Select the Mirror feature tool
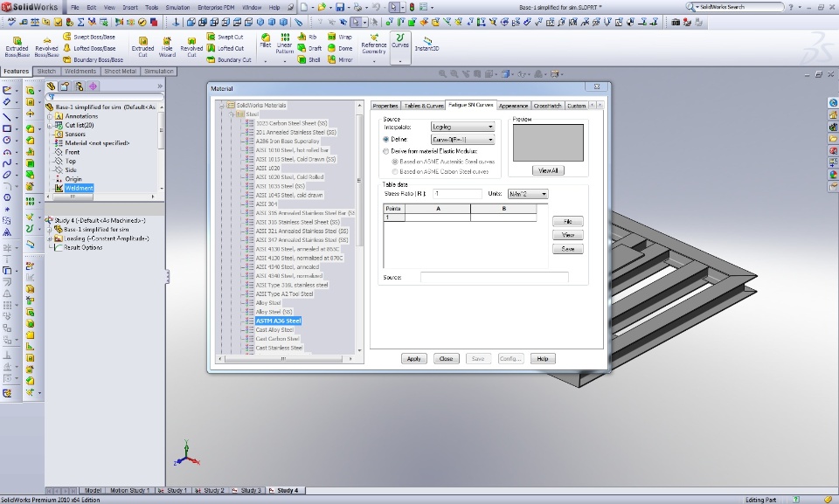The height and width of the screenshot is (504, 839). point(340,59)
